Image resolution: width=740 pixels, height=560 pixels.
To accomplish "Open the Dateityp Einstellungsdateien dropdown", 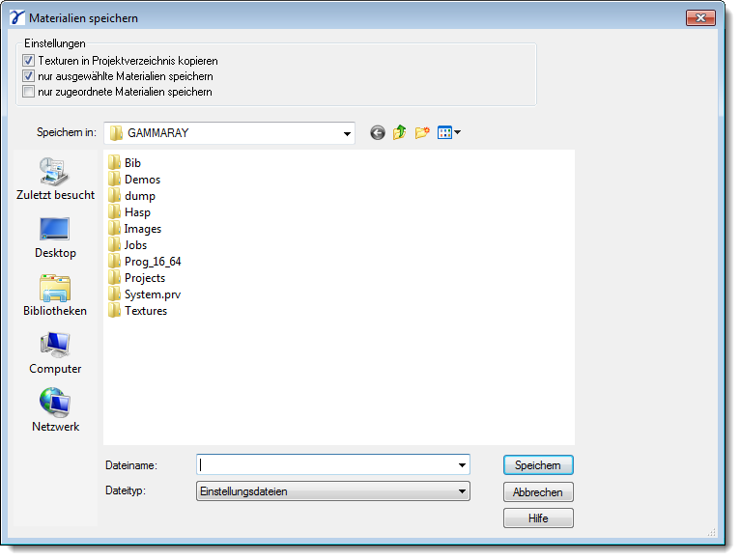I will pos(332,491).
